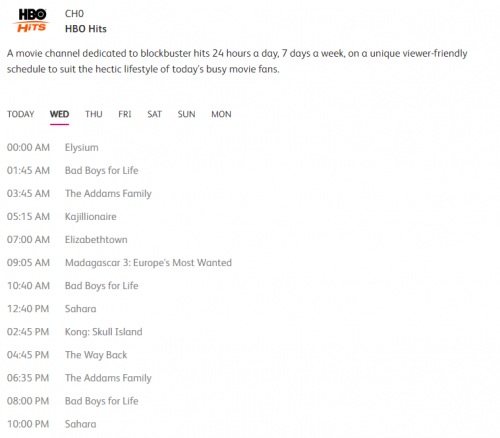The height and width of the screenshot is (438, 500).
Task: Open Sahara showing at 10:00 PM
Action: [x=81, y=424]
